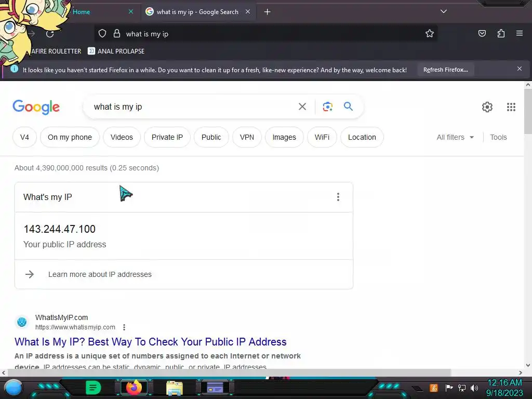This screenshot has width=532, height=399.
Task: Select the Images filter chip
Action: [284, 137]
